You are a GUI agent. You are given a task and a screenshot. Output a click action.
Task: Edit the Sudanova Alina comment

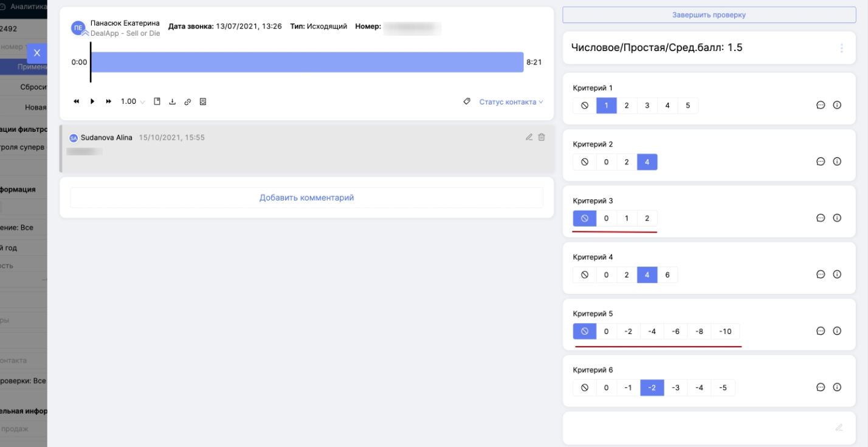529,137
